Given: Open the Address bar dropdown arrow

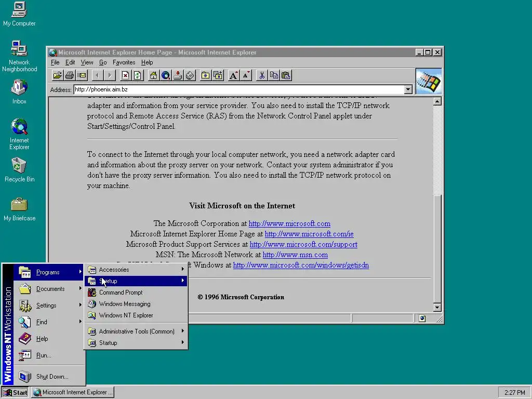Looking at the screenshot, I should pyautogui.click(x=408, y=89).
